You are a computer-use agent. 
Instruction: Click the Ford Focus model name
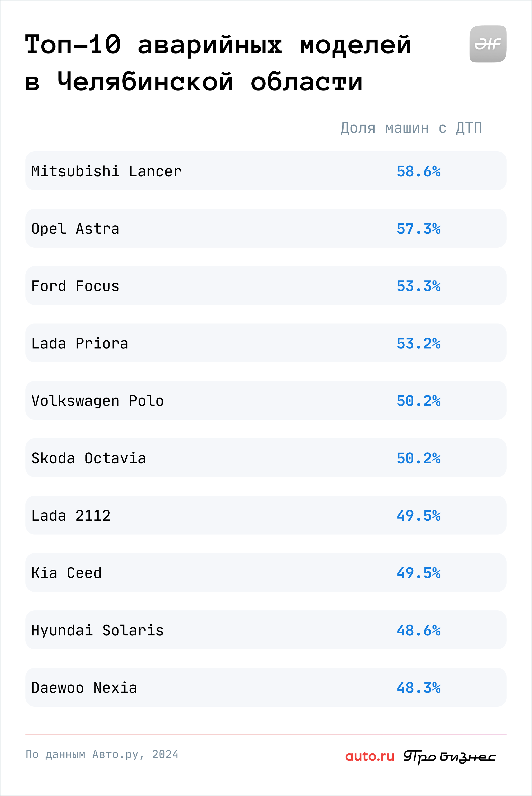coord(75,286)
